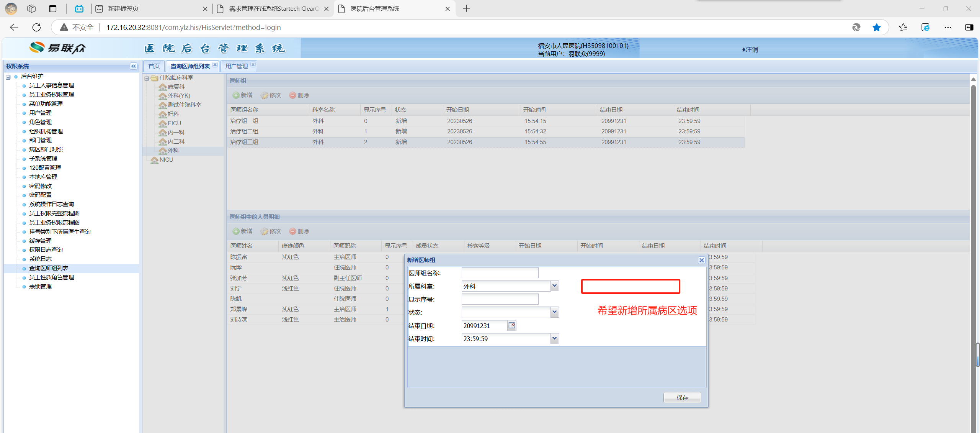Select 角色管理 in the sidebar tree
The height and width of the screenshot is (433, 980).
click(40, 122)
